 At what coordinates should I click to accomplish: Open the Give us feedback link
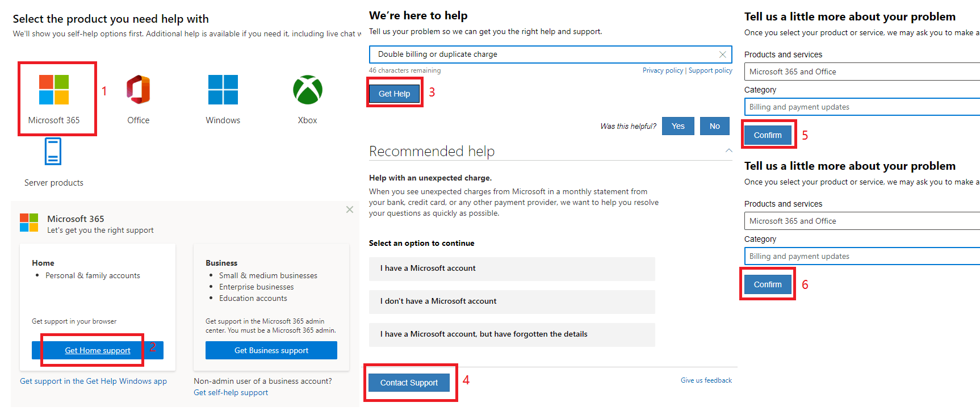pos(706,380)
